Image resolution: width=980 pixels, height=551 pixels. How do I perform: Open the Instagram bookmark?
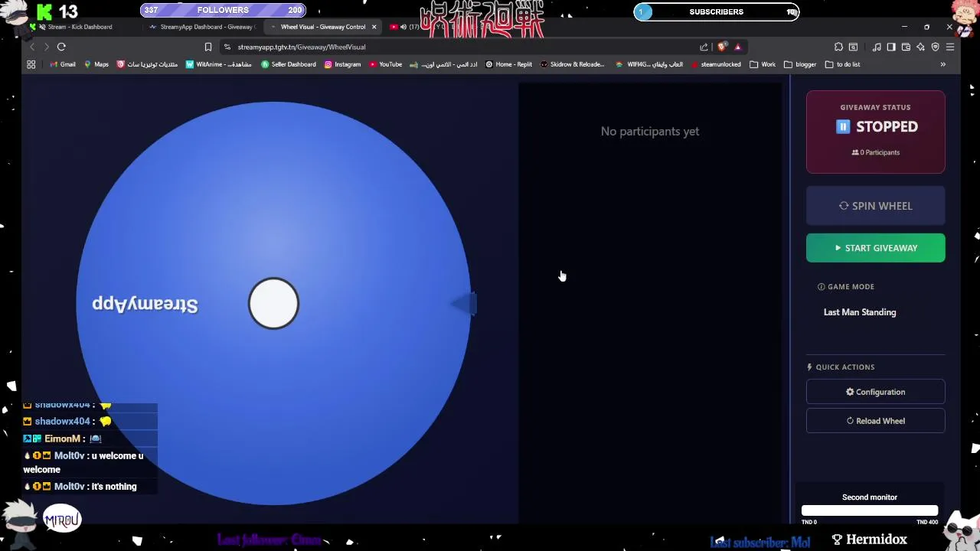pyautogui.click(x=342, y=64)
